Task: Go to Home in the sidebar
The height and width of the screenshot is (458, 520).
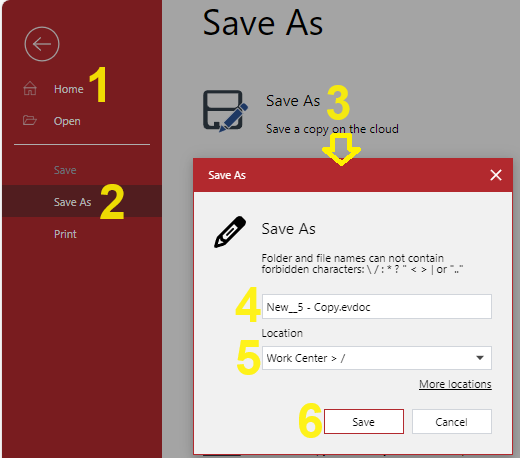Action: coord(69,89)
